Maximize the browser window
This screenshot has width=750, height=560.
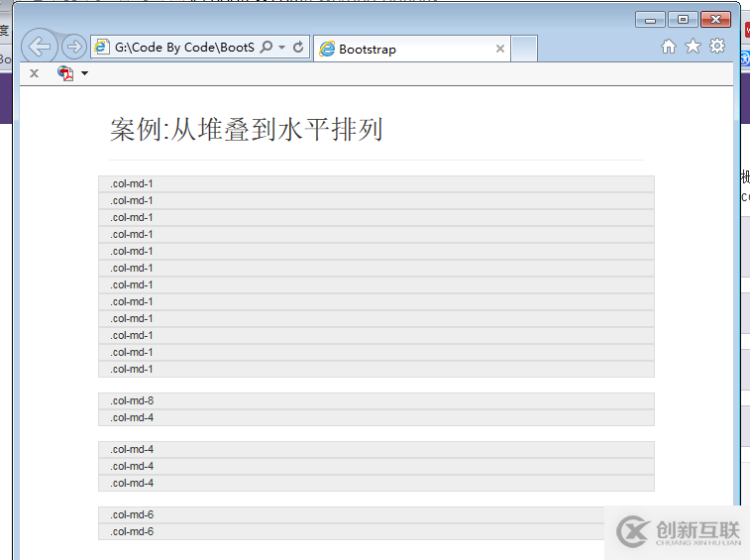click(683, 20)
